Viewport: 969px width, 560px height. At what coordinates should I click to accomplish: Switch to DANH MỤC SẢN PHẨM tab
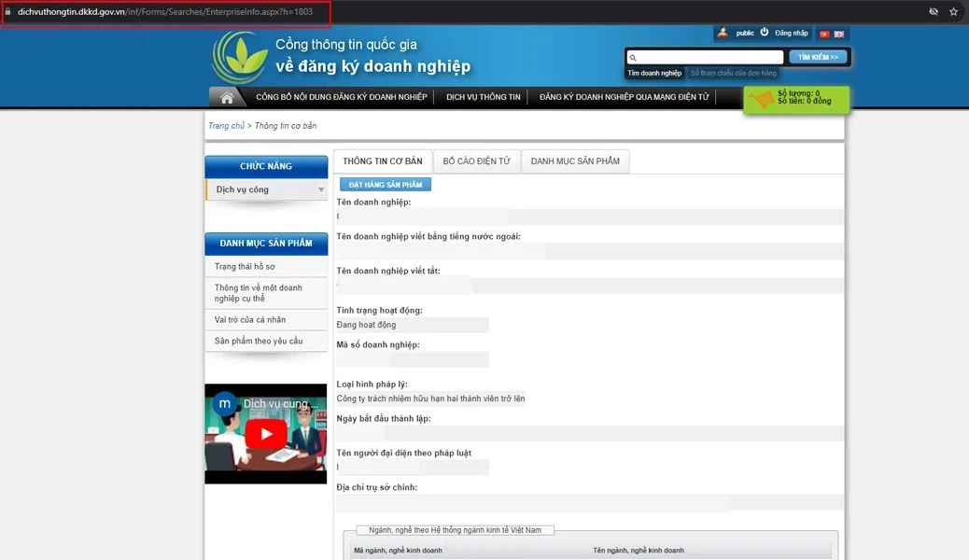(x=575, y=161)
